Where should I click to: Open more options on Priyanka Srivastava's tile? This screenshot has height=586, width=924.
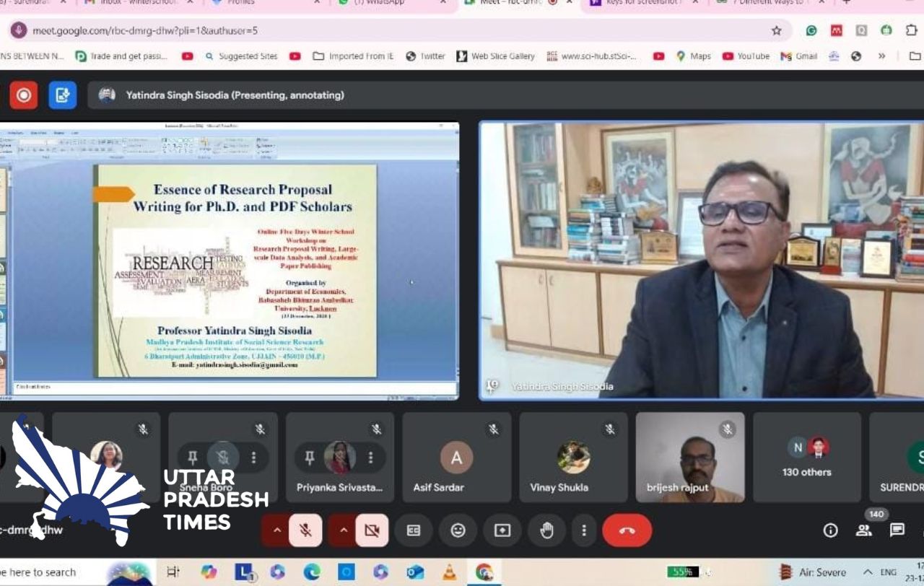pos(370,458)
